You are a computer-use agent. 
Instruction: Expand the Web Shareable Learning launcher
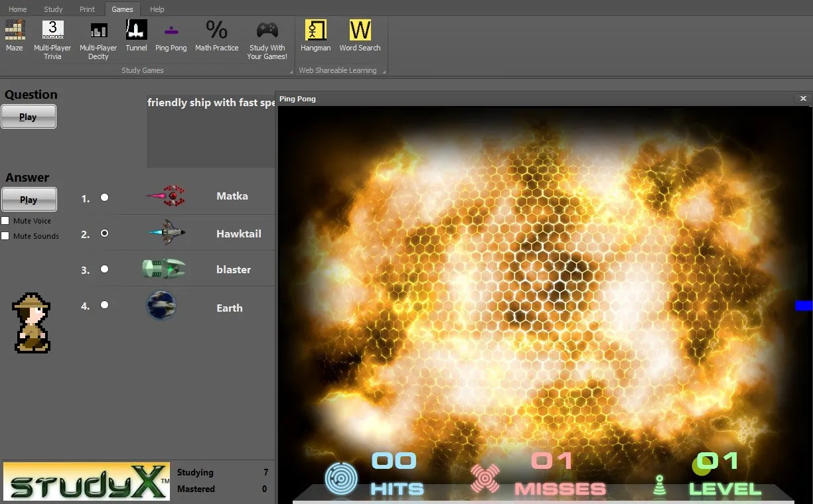click(384, 71)
